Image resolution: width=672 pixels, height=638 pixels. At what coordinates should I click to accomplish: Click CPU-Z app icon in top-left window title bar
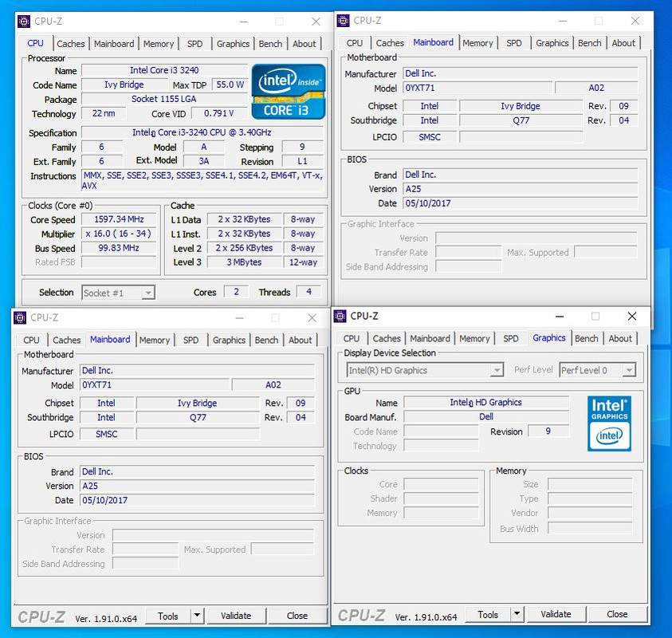[24, 21]
